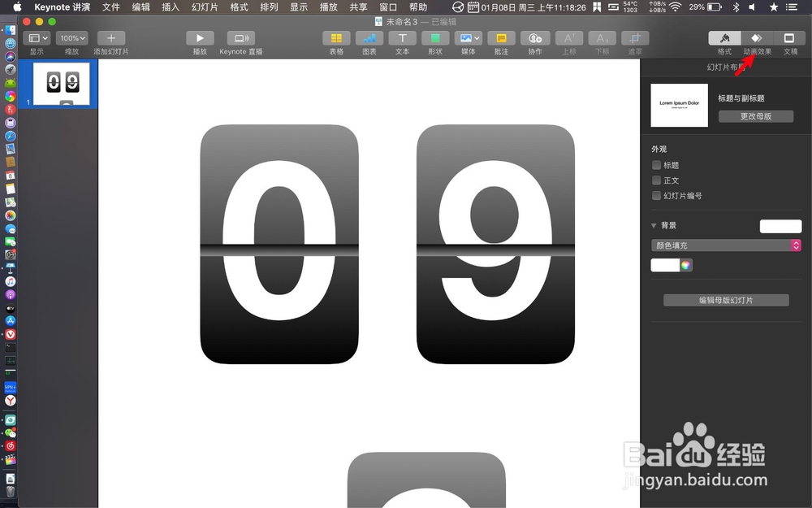
Task: Open the Keynote application menu
Action: pos(63,7)
